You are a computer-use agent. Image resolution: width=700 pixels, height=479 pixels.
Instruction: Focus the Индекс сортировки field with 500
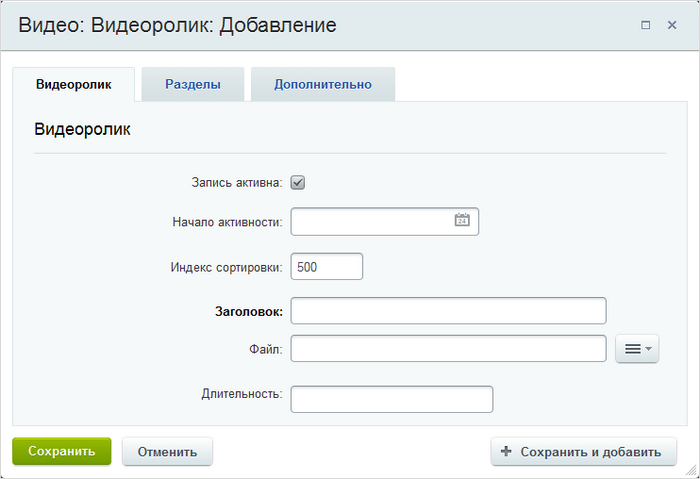[x=327, y=267]
